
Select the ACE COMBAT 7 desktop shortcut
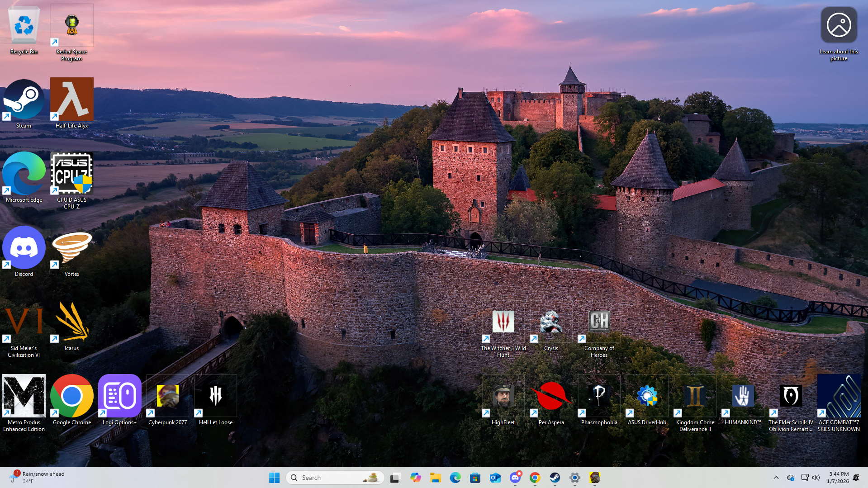tap(839, 397)
